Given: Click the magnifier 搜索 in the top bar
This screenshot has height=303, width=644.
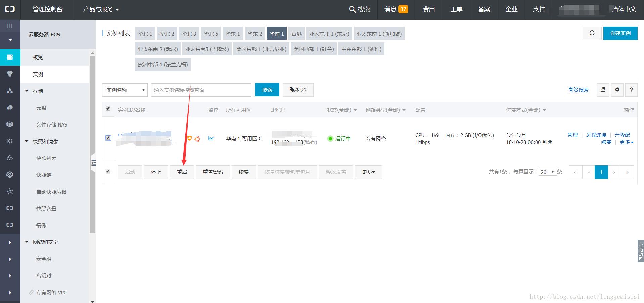Looking at the screenshot, I should pyautogui.click(x=359, y=9).
